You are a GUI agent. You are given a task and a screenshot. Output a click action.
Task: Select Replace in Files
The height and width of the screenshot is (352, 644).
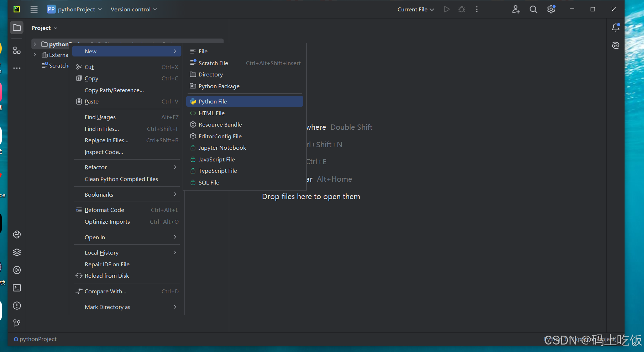click(127, 140)
